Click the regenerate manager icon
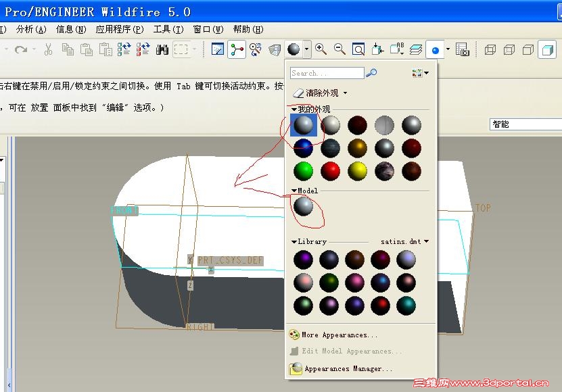562x392 pixels. (x=143, y=49)
